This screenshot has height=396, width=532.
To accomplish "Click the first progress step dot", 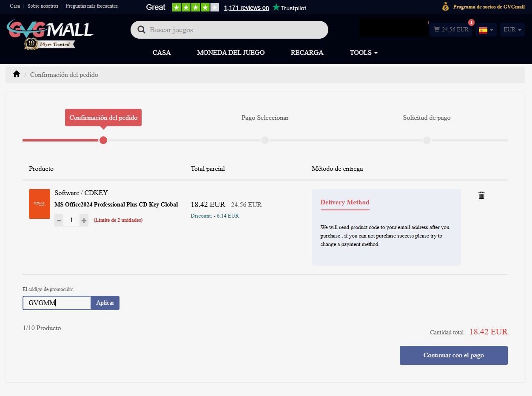I will pos(103,140).
